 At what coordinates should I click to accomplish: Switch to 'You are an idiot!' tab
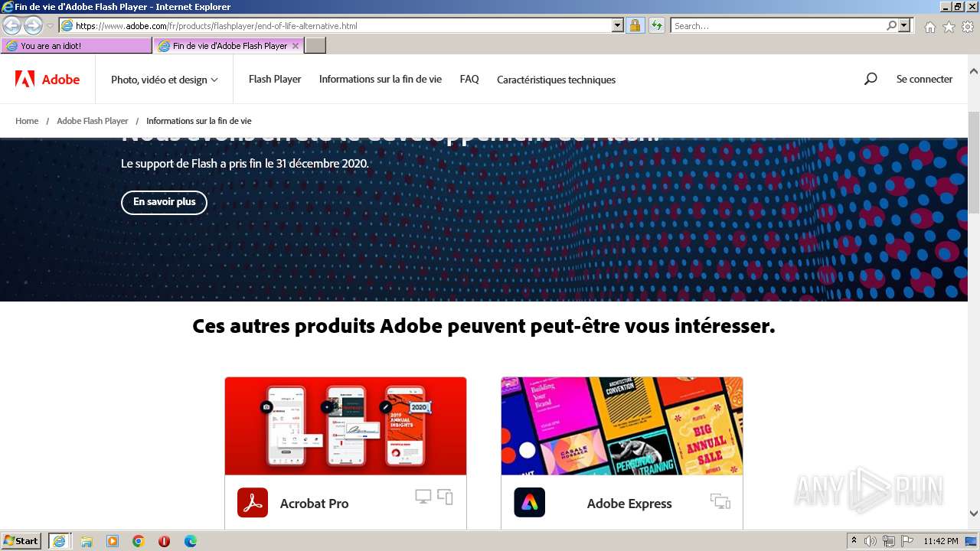(77, 46)
